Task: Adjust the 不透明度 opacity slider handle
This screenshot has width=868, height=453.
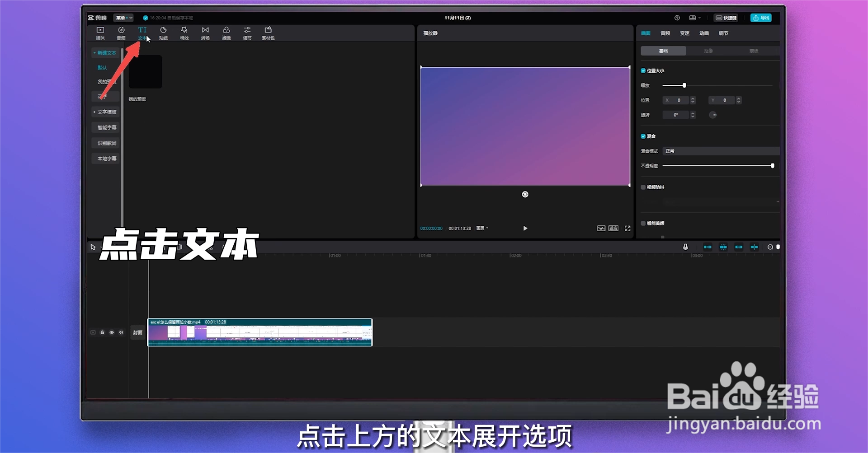Action: pos(773,166)
